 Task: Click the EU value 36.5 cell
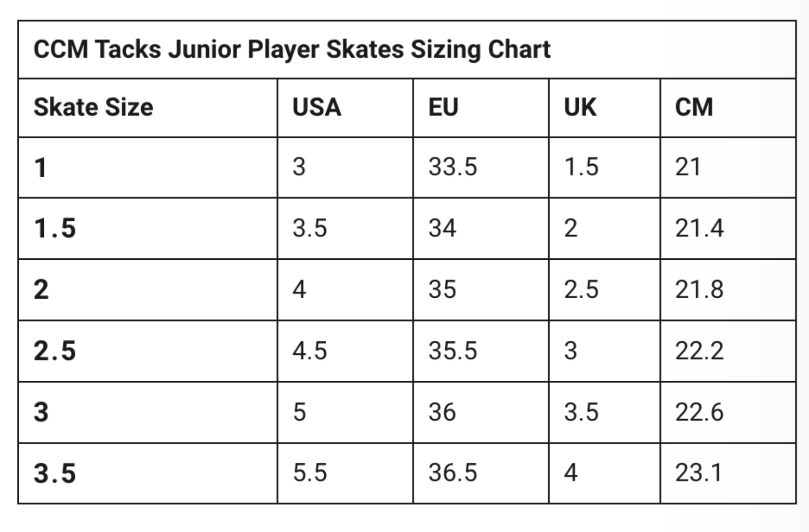click(x=480, y=473)
